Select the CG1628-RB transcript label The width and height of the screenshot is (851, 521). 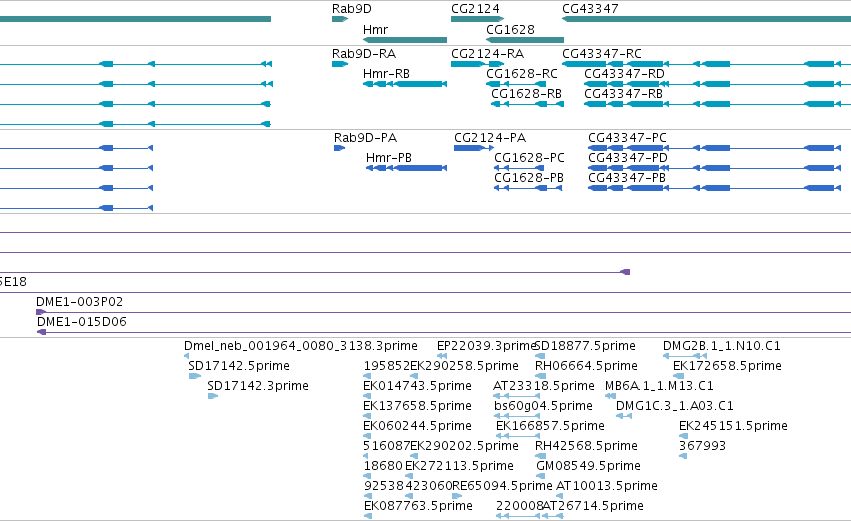click(x=526, y=94)
